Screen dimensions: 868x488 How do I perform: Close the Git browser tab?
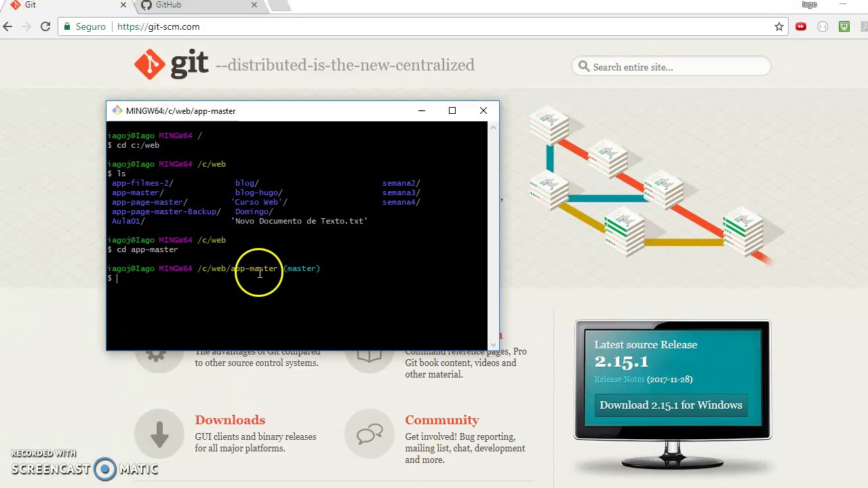click(123, 5)
